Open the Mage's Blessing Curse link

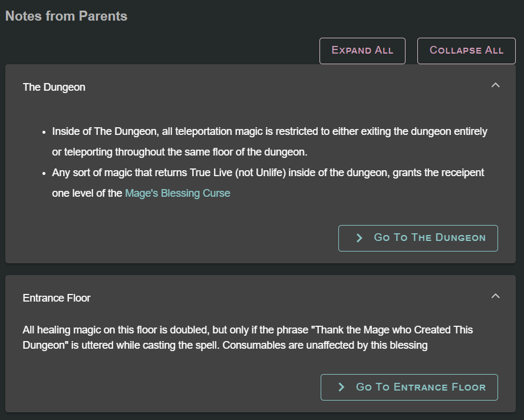click(x=177, y=193)
